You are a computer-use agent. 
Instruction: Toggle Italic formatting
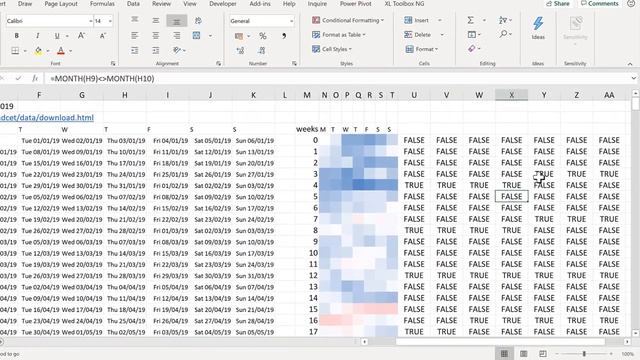37,36
